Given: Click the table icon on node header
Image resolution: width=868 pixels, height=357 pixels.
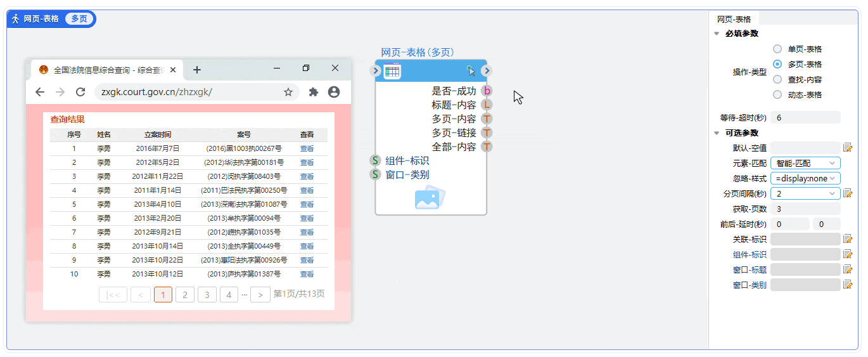Looking at the screenshot, I should (392, 71).
